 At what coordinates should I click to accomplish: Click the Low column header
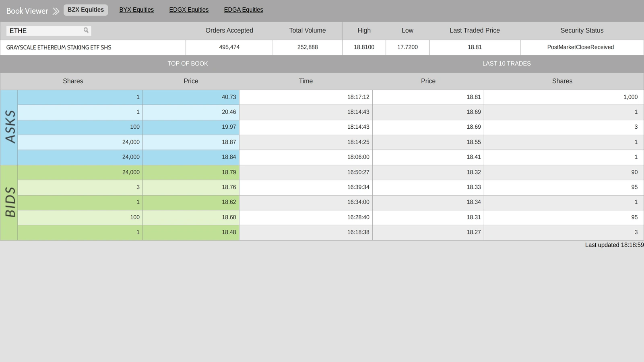pos(407,31)
